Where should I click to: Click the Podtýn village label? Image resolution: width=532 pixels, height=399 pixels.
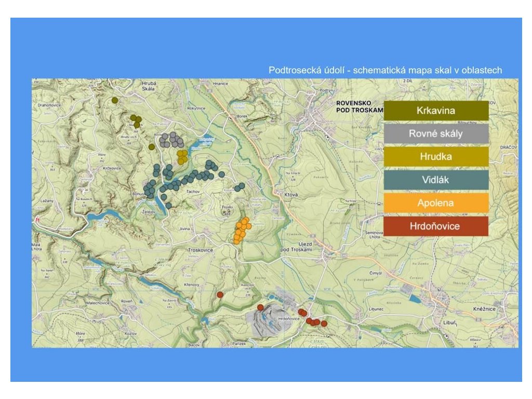click(326, 90)
